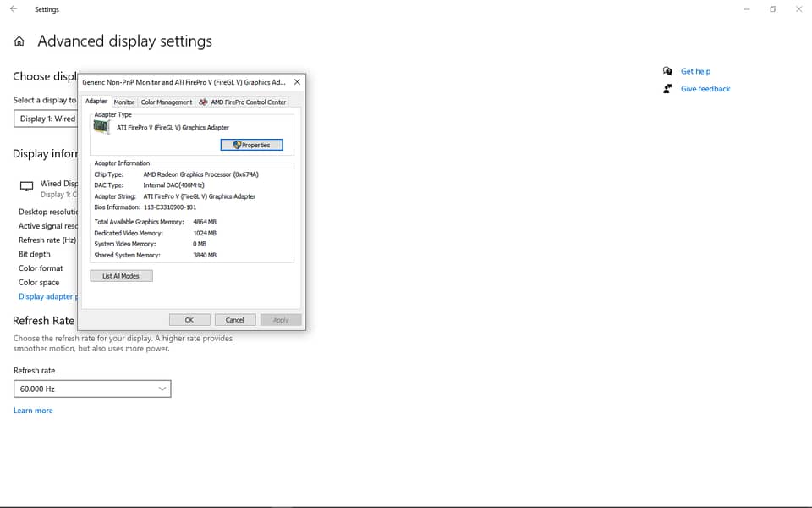Click the Give feedback icon

coord(667,89)
